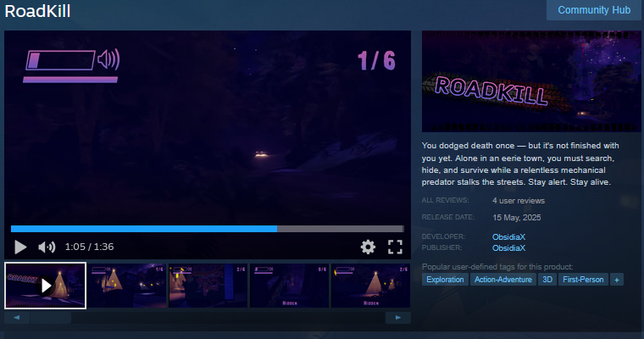Image resolution: width=644 pixels, height=339 pixels.
Task: Click the RoadKill page title
Action: coord(37,11)
